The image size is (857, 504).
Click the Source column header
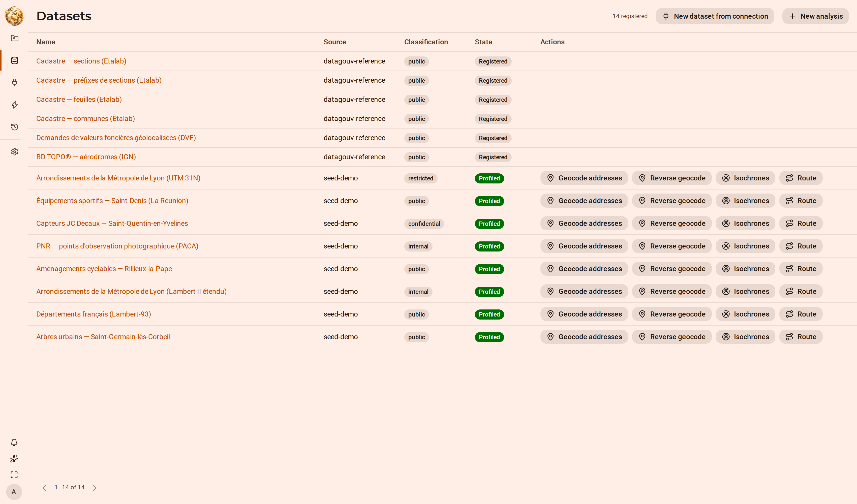point(335,42)
